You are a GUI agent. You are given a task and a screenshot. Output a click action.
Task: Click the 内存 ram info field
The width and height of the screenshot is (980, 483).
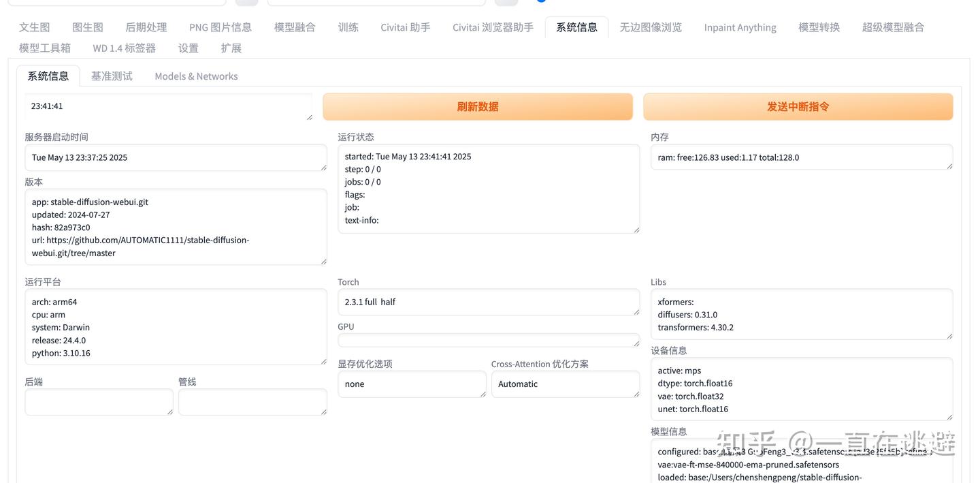point(802,157)
